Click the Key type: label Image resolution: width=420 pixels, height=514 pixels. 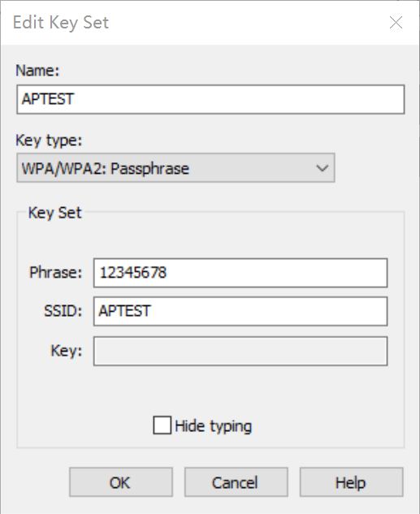click(49, 140)
